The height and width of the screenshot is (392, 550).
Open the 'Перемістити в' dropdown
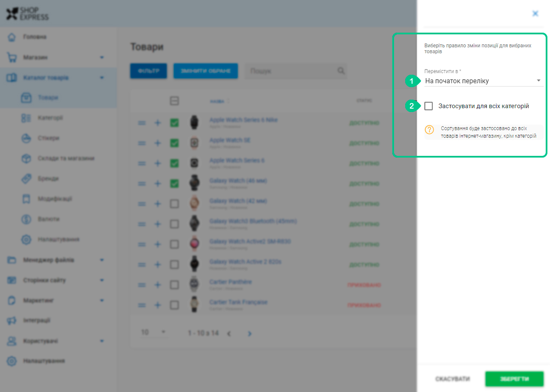coord(483,81)
